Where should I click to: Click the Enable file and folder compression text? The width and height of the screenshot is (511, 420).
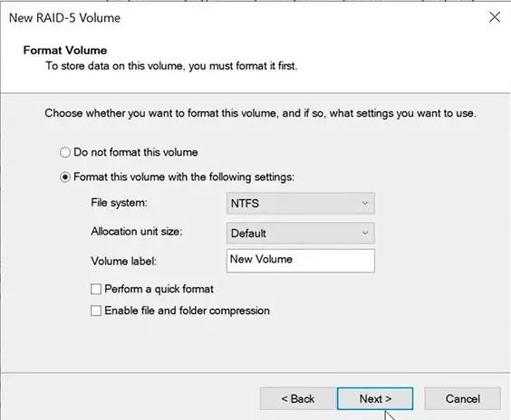tap(187, 310)
